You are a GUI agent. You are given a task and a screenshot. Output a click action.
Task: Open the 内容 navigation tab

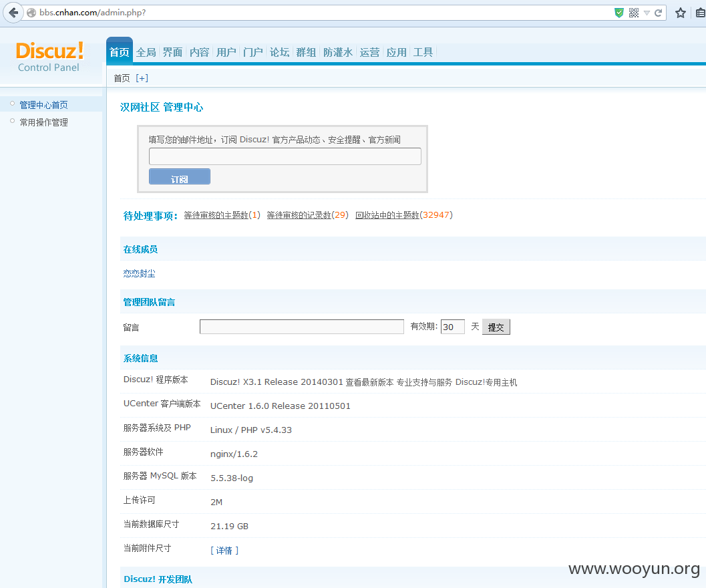(200, 52)
